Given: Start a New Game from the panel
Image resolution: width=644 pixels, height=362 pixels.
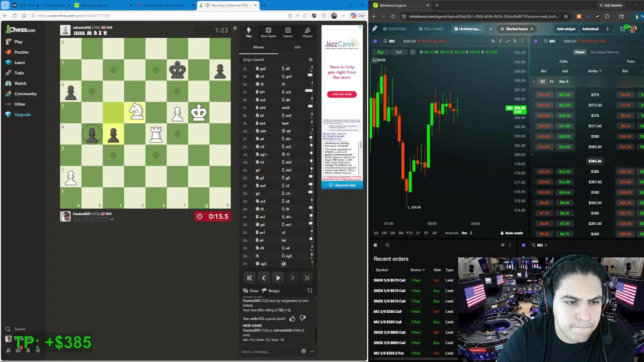Looking at the screenshot, I should pos(268,33).
